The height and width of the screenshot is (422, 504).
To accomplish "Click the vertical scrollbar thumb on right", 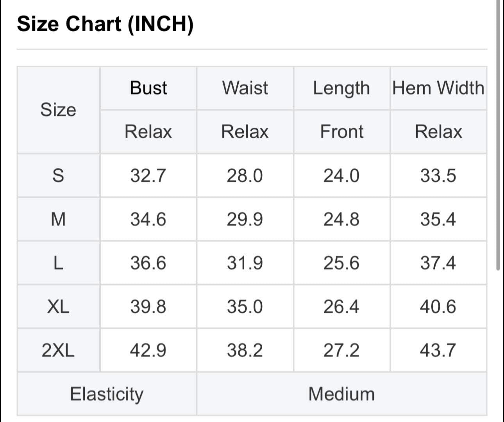I will click(x=498, y=135).
